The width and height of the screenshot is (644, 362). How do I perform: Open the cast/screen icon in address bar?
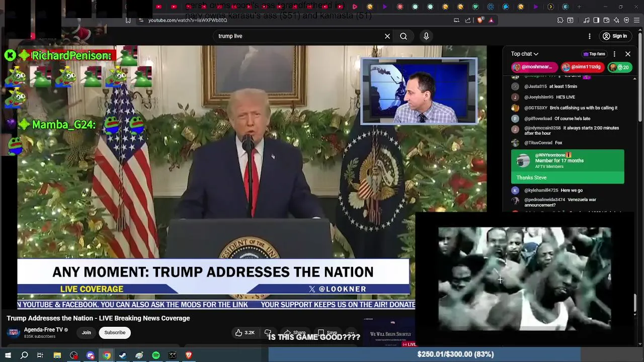point(456,20)
